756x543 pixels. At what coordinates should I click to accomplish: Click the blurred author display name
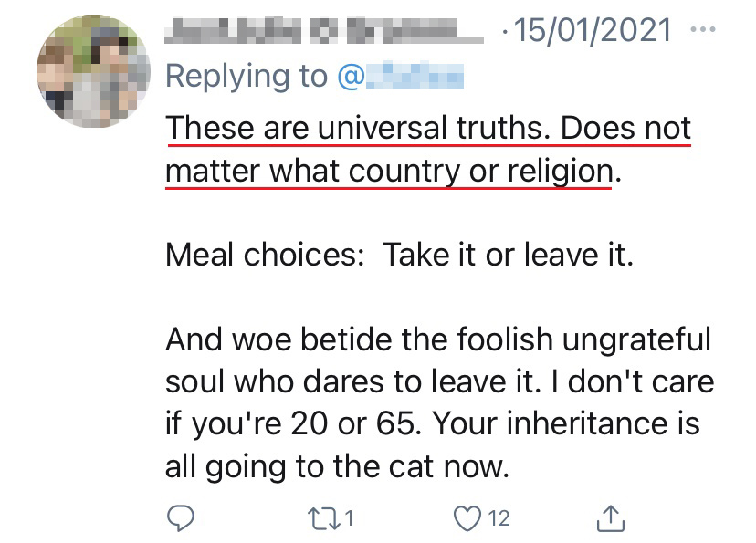[324, 31]
